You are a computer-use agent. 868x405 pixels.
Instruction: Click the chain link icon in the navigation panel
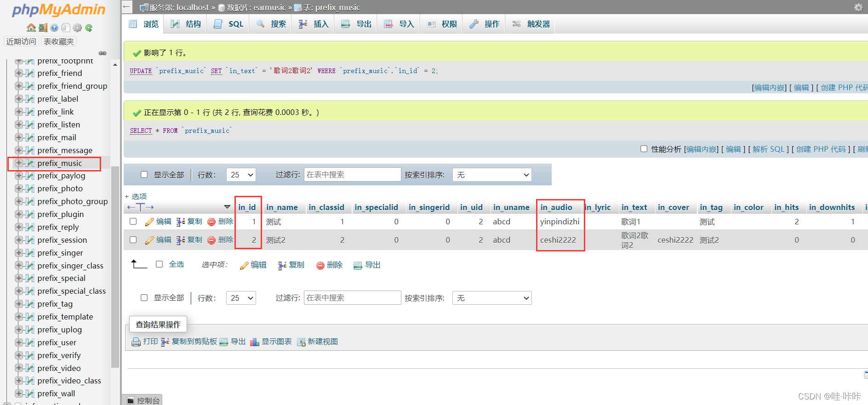click(x=103, y=53)
